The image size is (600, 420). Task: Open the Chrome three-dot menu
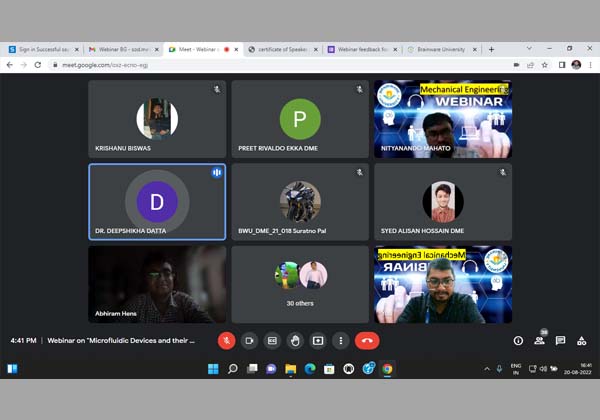[x=590, y=65]
